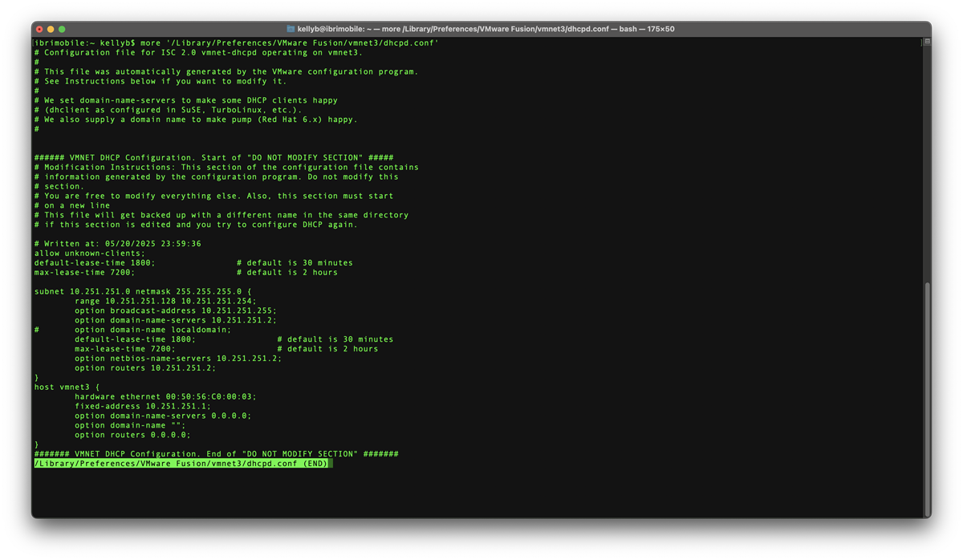
Task: Click the line "# See Instructions below if you want"
Action: 160,82
